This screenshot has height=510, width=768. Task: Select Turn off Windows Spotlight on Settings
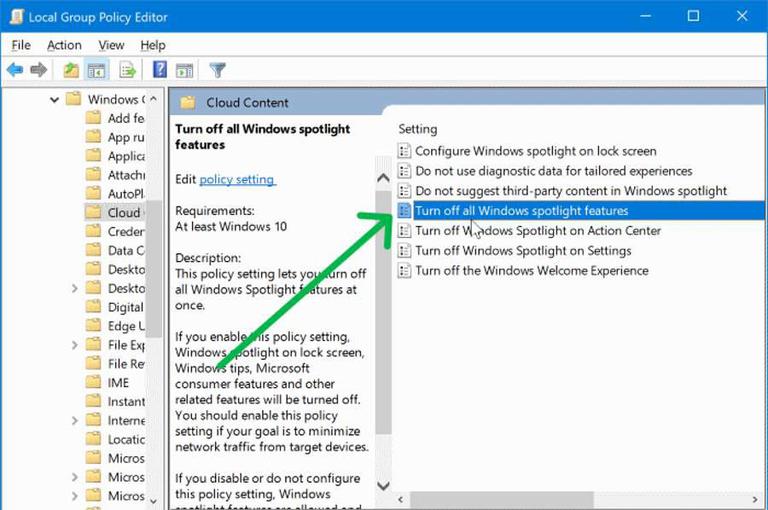click(523, 251)
